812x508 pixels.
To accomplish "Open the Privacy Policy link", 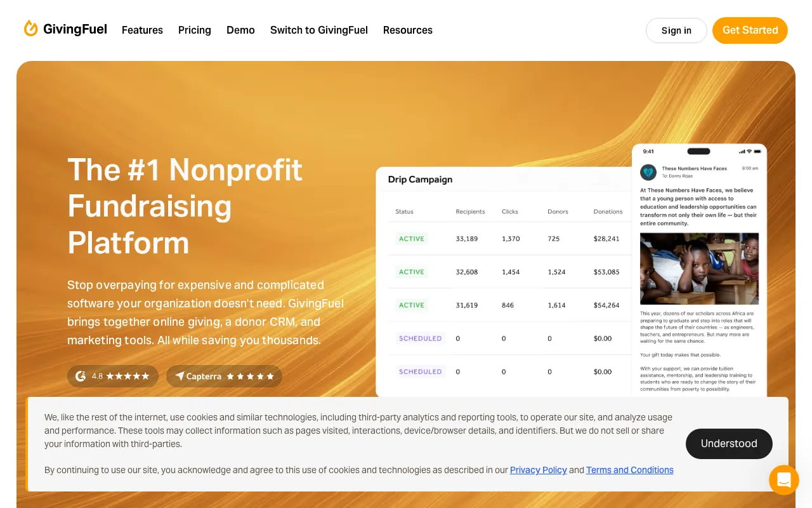I will click(x=539, y=470).
